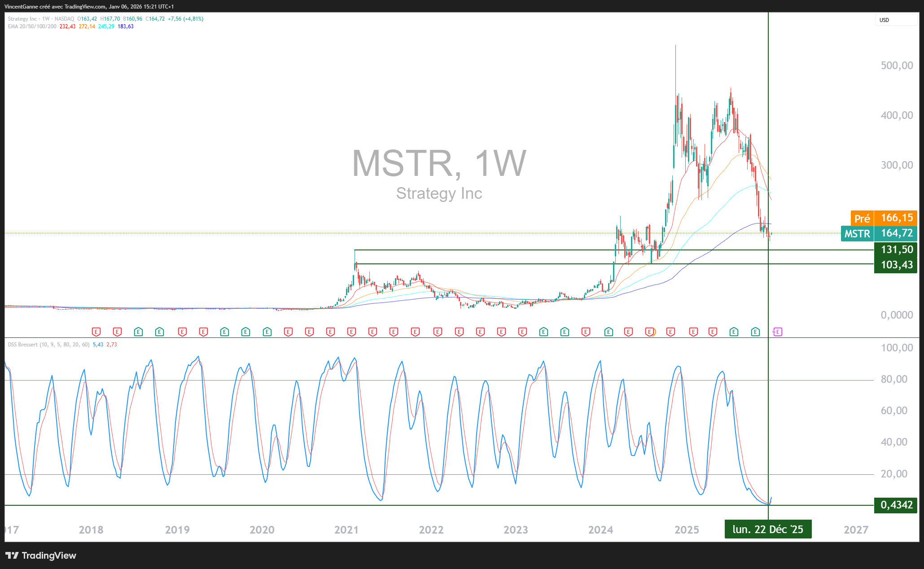Click the TradingView logo at bottom left
This screenshot has height=569, width=924.
[41, 556]
